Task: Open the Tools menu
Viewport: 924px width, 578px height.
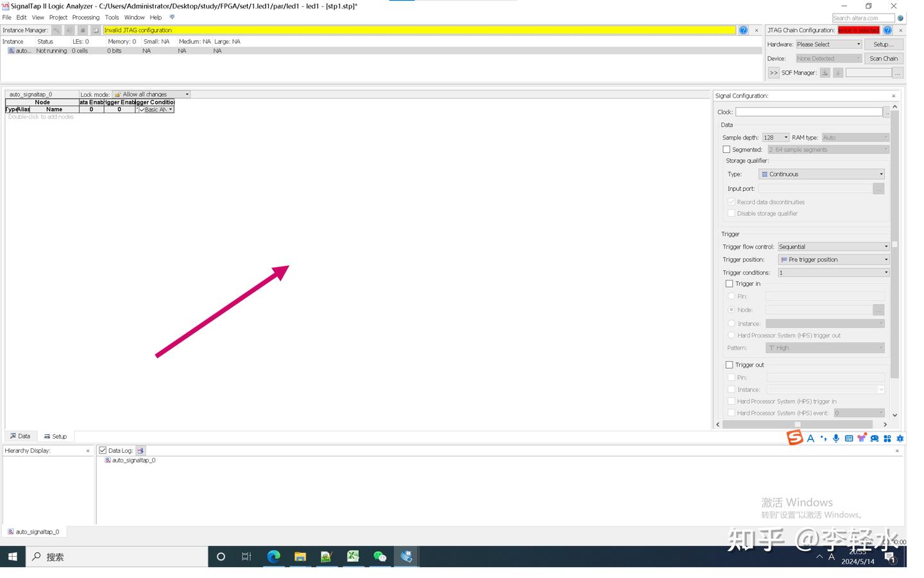Action: tap(112, 17)
